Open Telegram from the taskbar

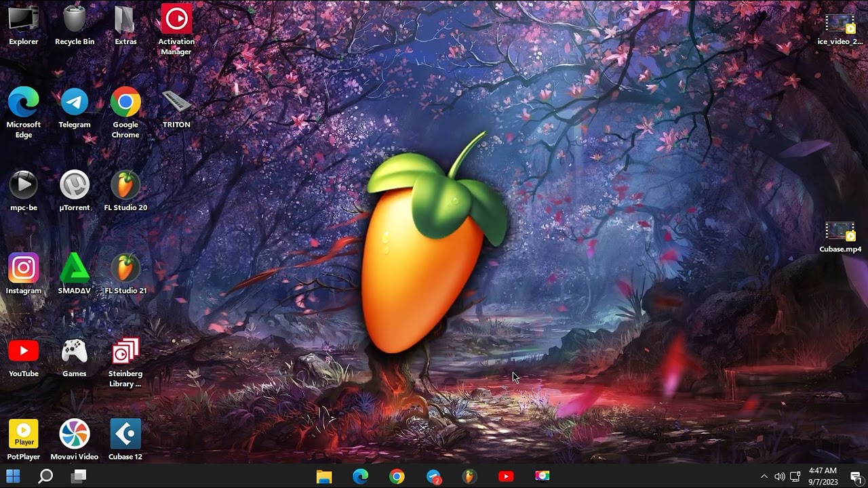coord(434,476)
